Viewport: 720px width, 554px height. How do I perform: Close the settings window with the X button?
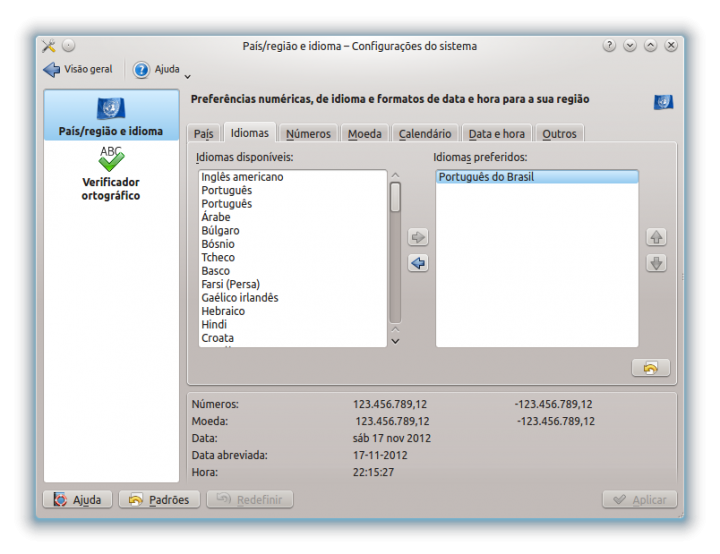[x=671, y=45]
